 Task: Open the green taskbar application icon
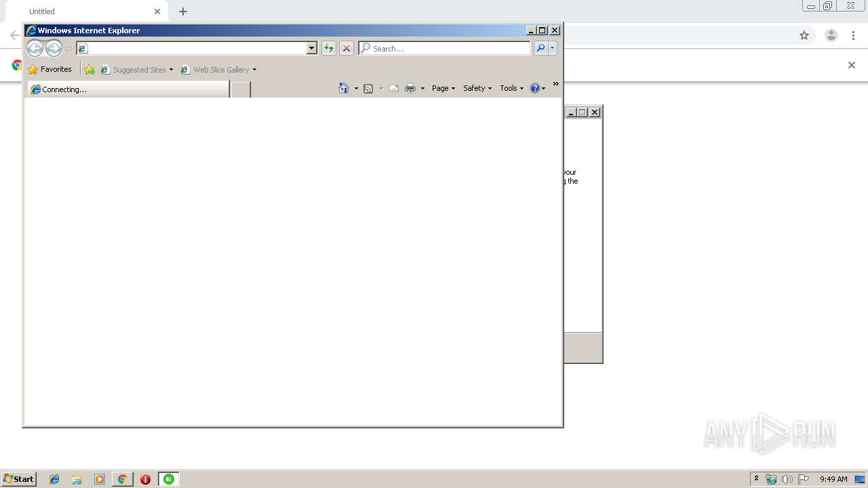click(x=169, y=479)
